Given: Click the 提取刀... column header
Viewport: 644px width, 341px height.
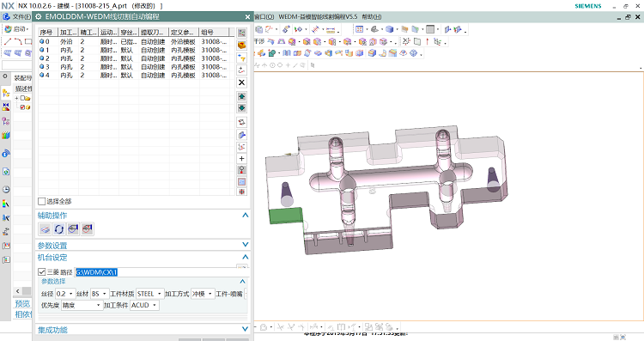Looking at the screenshot, I should [x=154, y=32].
